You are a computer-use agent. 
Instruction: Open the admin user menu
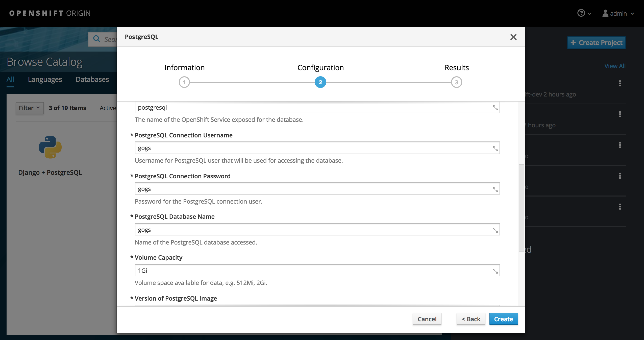coord(618,13)
